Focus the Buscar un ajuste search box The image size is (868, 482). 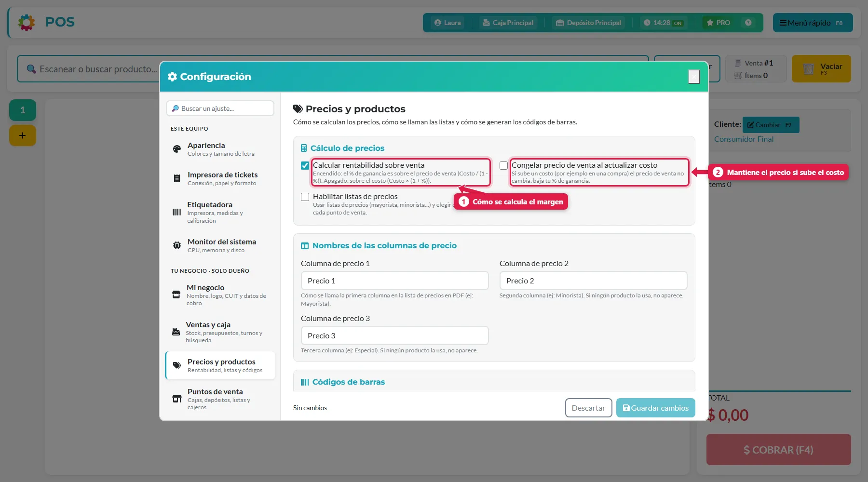pyautogui.click(x=220, y=108)
